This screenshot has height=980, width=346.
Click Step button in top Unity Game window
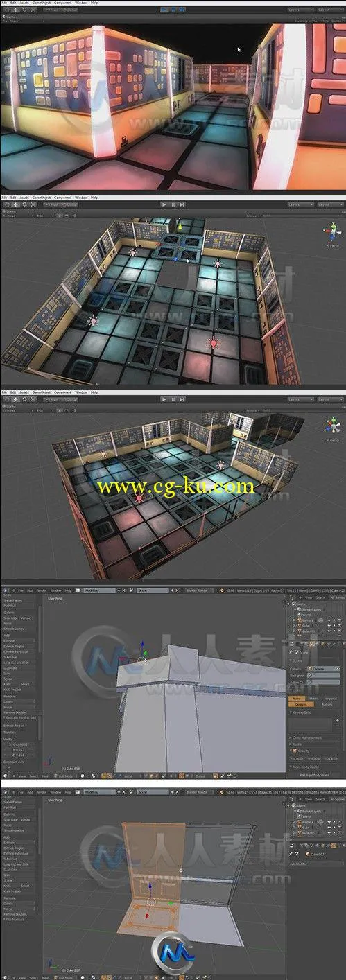tap(182, 10)
